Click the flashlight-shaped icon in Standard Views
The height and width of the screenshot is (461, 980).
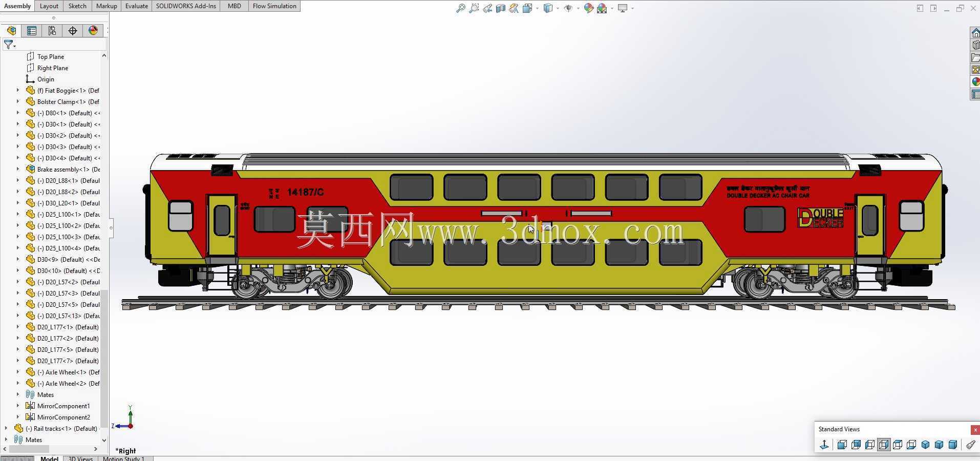[971, 445]
